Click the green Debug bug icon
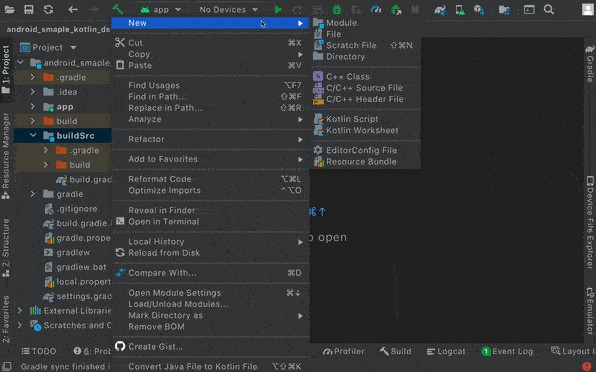 337,9
